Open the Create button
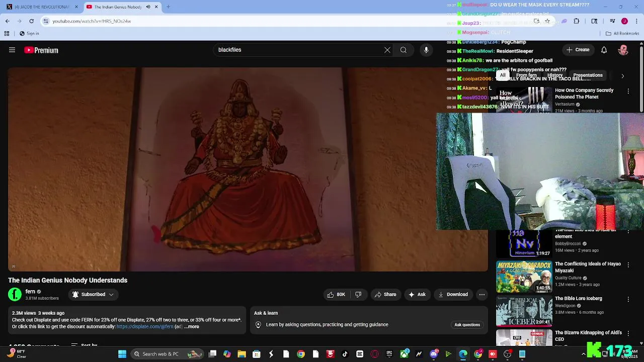This screenshot has height=362, width=644. pos(578,50)
